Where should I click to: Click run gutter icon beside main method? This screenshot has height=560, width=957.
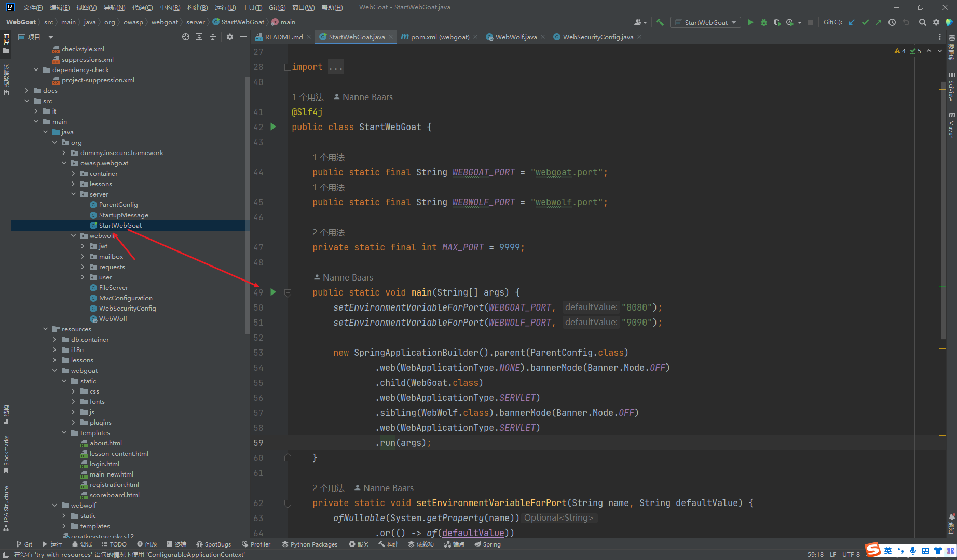(274, 292)
